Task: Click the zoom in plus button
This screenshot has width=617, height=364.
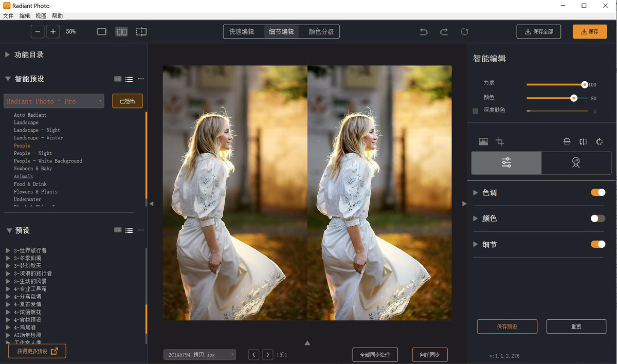Action: pyautogui.click(x=53, y=32)
